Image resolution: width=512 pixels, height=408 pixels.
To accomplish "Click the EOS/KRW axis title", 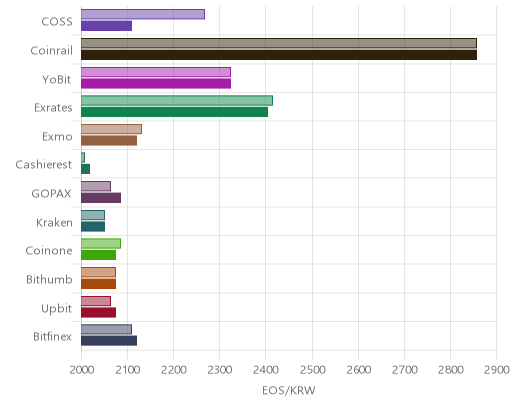I will tap(289, 391).
